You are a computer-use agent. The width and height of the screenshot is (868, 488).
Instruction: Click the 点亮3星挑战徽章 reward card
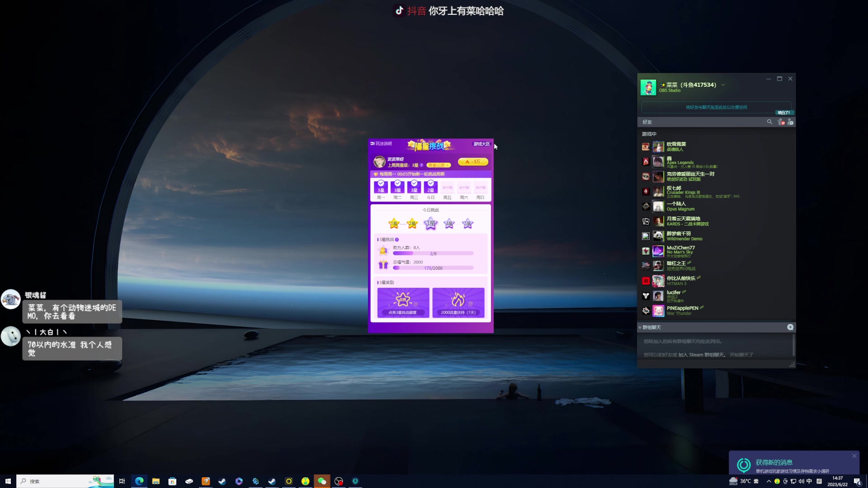[x=403, y=302]
